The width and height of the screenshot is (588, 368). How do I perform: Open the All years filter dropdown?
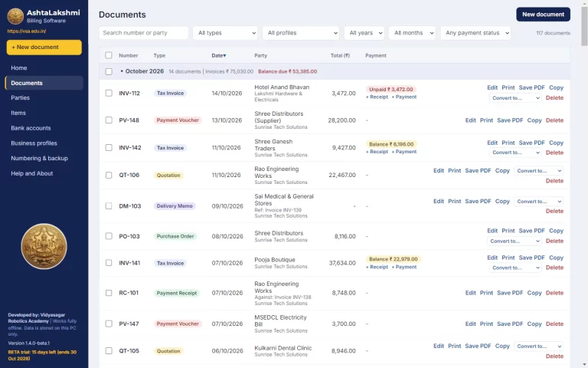tap(364, 33)
